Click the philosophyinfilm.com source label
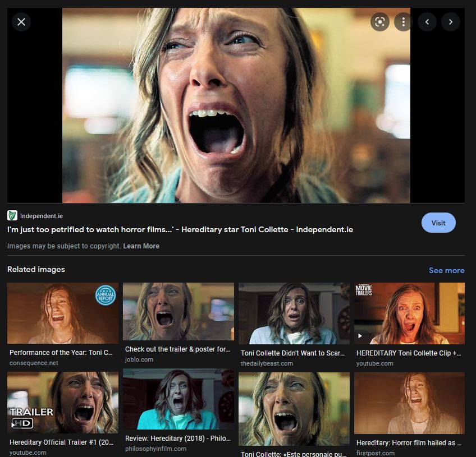 (155, 449)
